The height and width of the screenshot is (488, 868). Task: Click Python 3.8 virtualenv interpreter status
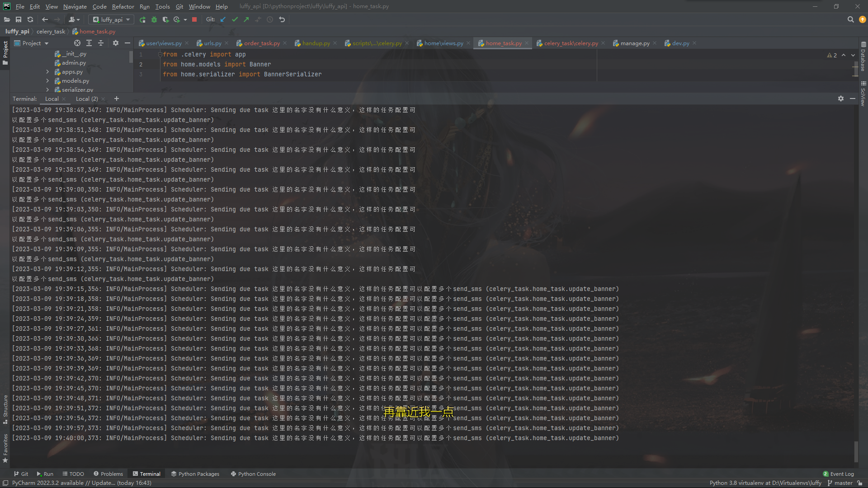coord(765,483)
